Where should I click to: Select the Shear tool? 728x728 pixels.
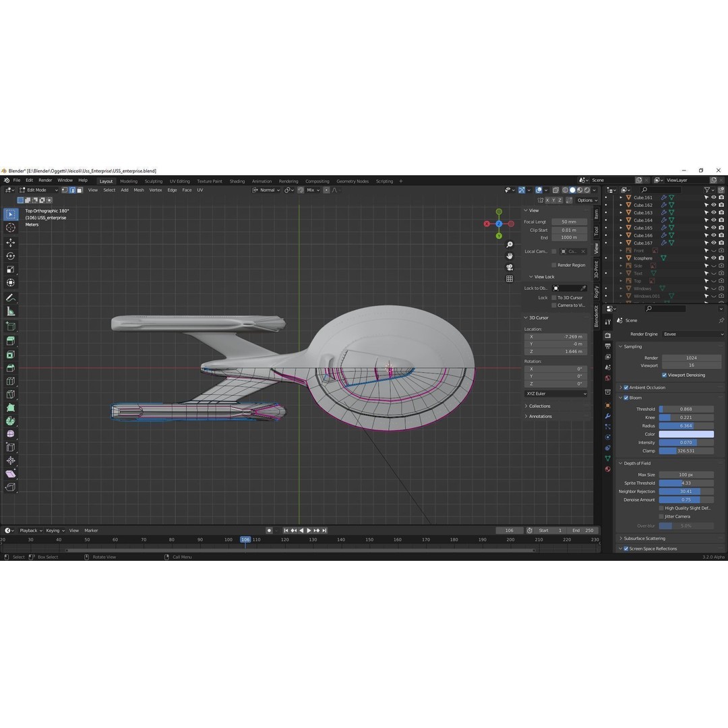pos(11,474)
